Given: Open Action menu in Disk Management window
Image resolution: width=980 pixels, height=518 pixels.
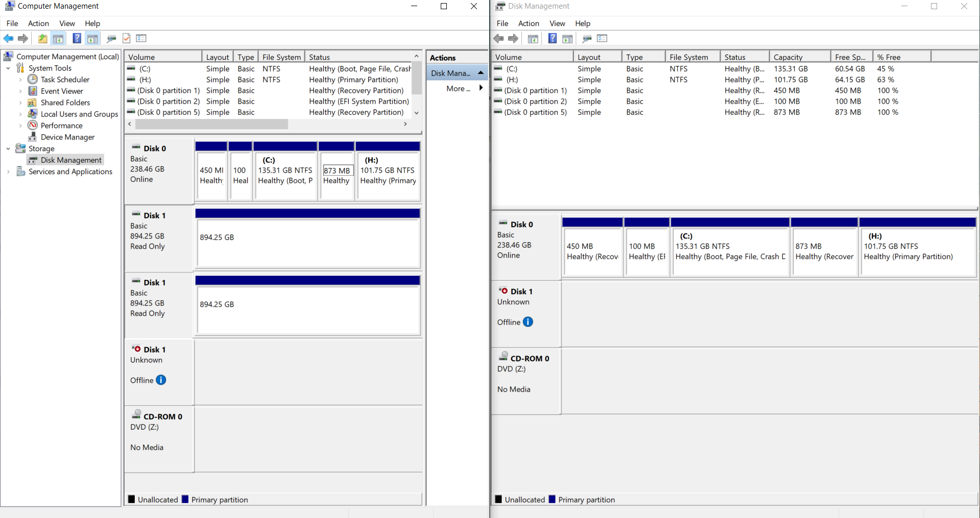Looking at the screenshot, I should click(529, 23).
